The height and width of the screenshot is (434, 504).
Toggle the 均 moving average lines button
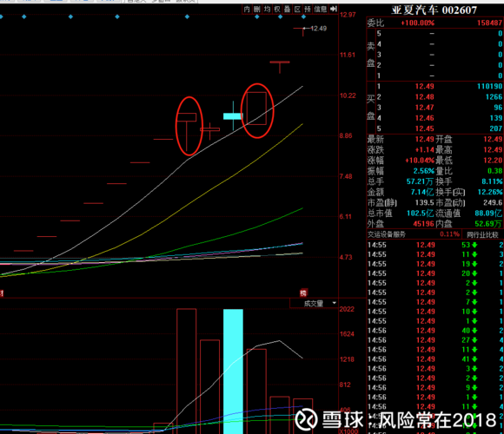click(x=267, y=10)
